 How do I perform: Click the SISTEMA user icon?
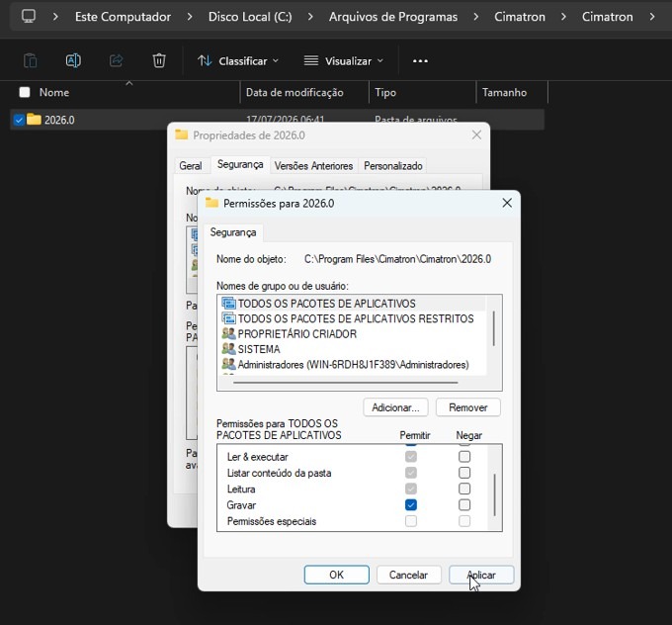[229, 349]
